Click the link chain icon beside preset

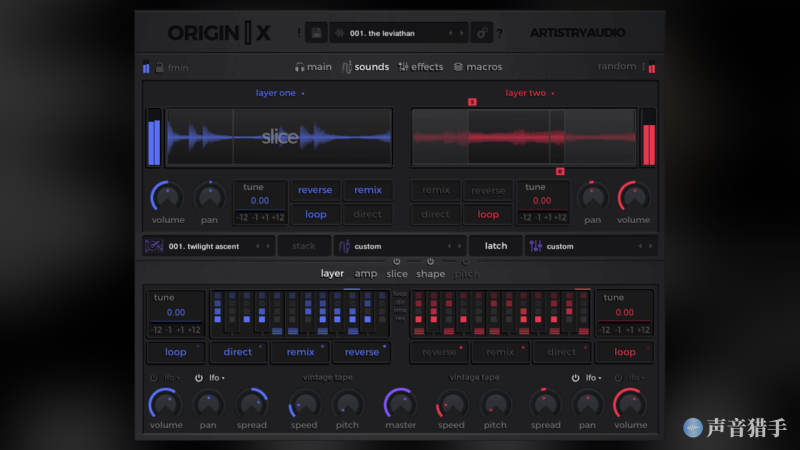click(x=482, y=33)
